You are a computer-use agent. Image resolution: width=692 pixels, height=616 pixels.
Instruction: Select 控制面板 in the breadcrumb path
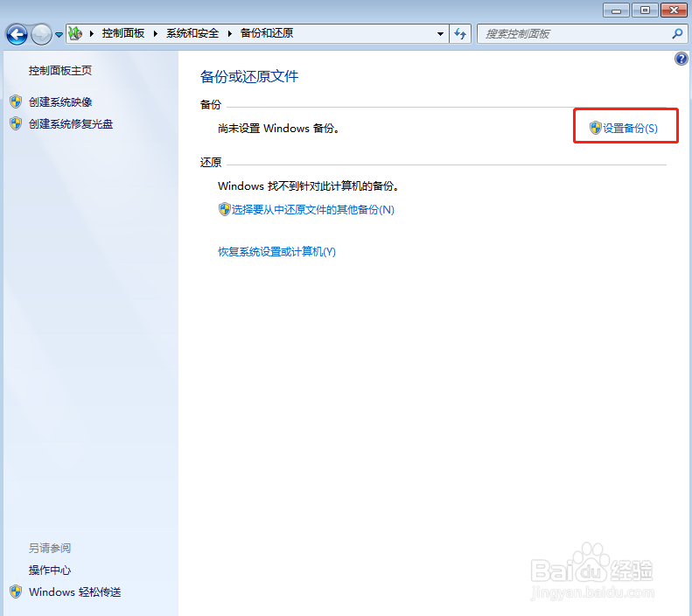click(123, 33)
